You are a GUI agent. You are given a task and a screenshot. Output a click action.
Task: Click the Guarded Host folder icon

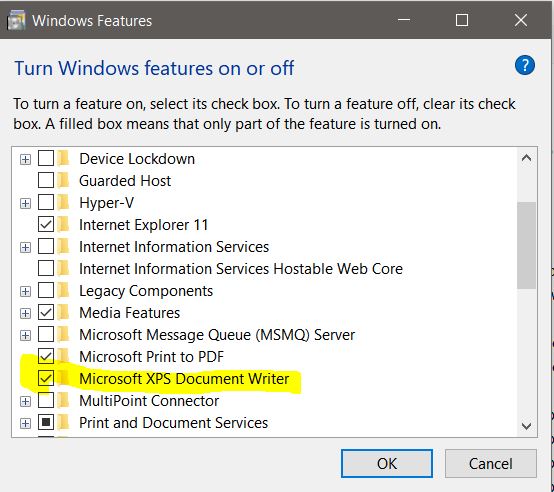point(64,180)
